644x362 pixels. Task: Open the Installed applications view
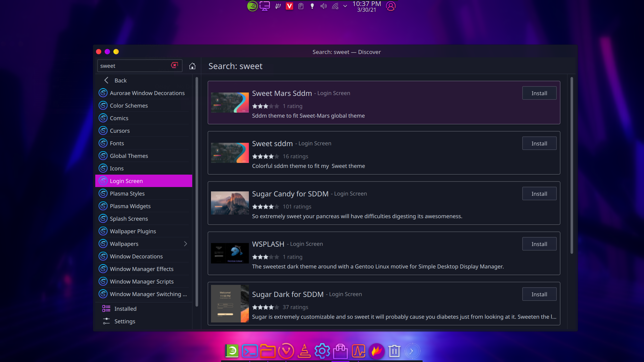point(144,309)
